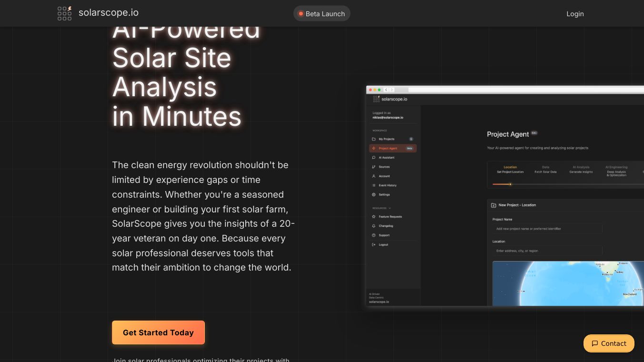Click the Location address input field
Viewport: 644px width, 362px height.
[x=547, y=251]
